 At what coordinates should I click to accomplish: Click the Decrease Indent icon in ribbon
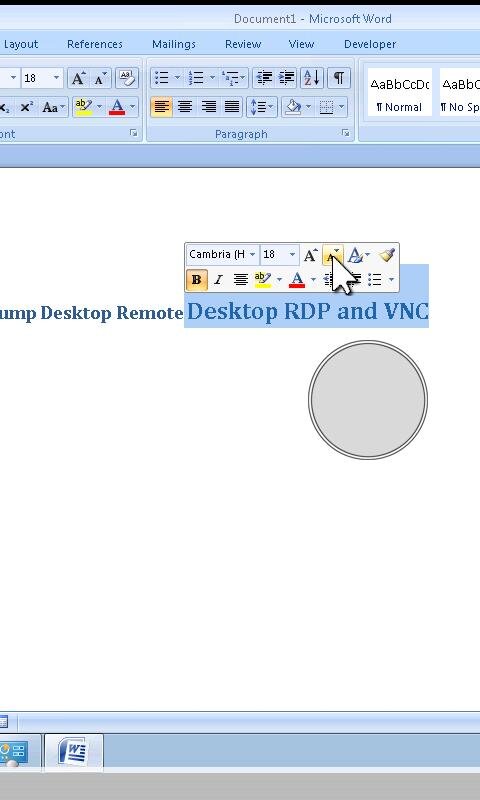tap(264, 78)
